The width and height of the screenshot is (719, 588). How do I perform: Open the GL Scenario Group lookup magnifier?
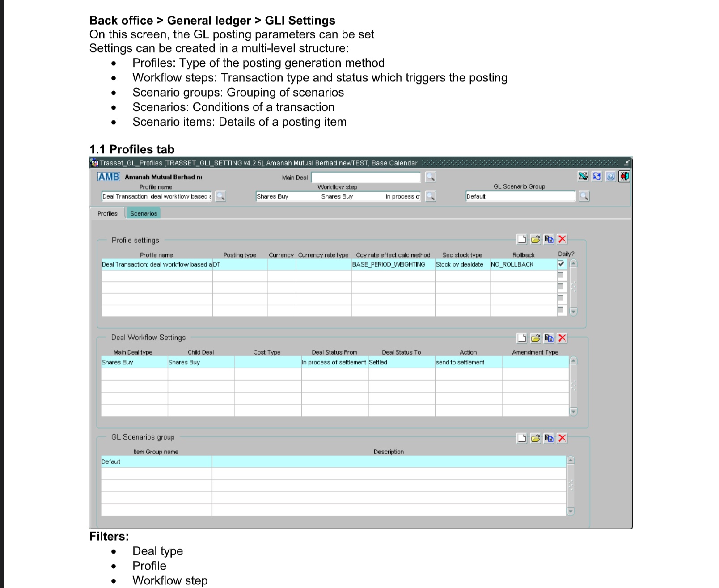click(584, 196)
